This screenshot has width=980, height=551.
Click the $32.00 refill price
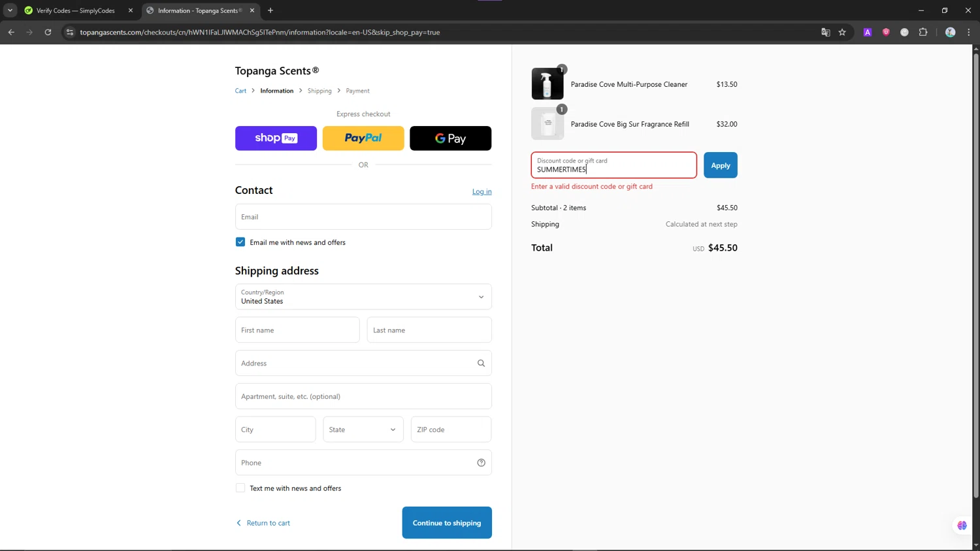coord(727,124)
